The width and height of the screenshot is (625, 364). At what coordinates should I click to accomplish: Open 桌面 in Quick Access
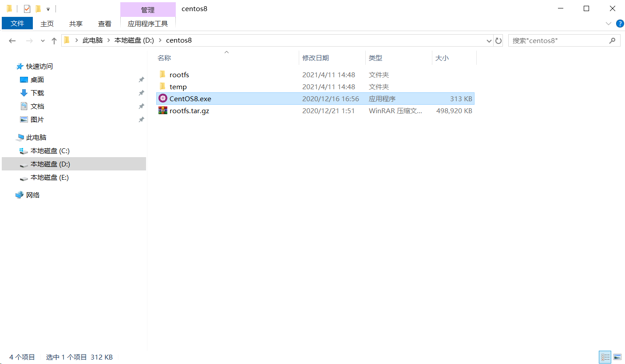click(x=37, y=80)
